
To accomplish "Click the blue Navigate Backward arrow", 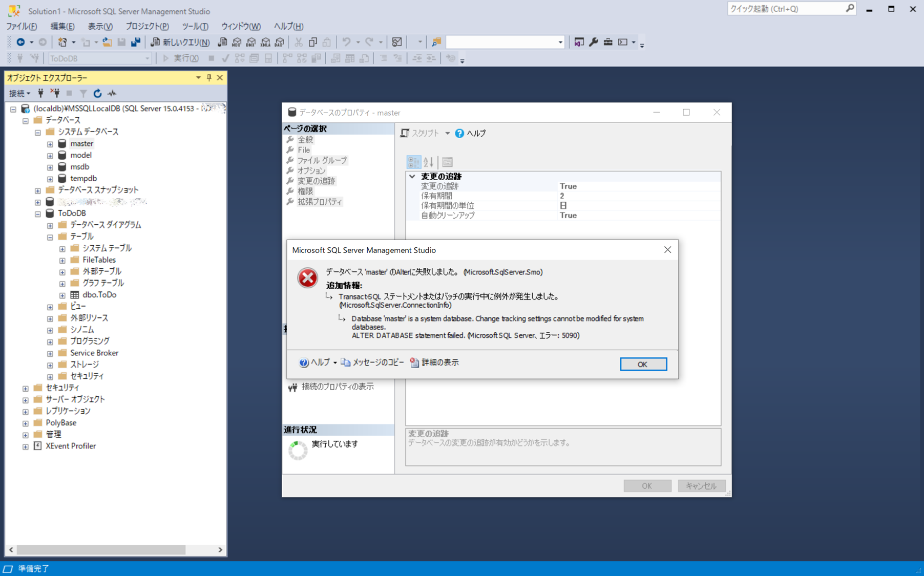I will pyautogui.click(x=20, y=42).
